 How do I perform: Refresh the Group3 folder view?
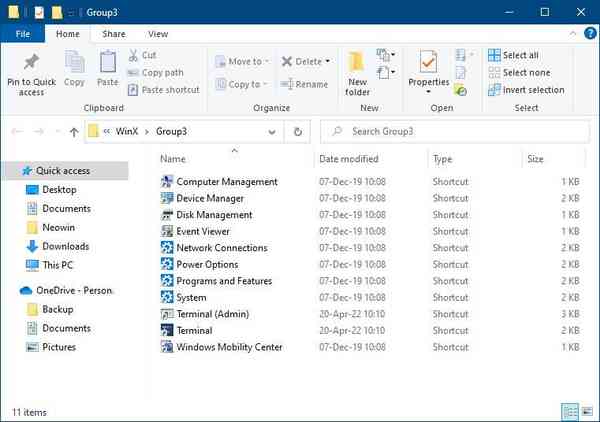point(298,131)
